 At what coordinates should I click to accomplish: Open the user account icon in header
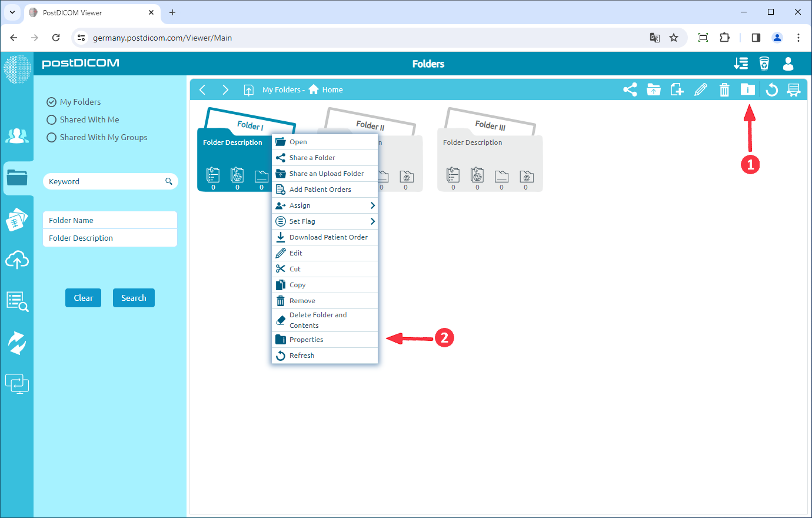[x=788, y=64]
